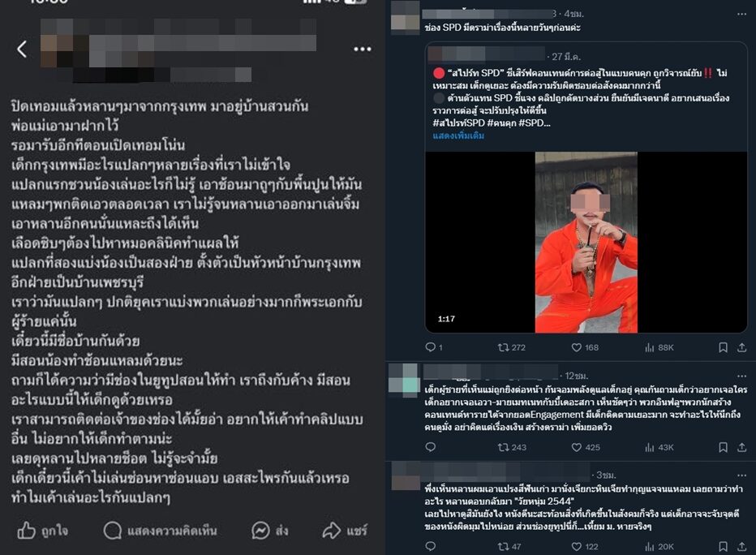Viewport: 756px width, 555px height.
Task: Like the tweet with 425 hearts
Action: [586, 447]
